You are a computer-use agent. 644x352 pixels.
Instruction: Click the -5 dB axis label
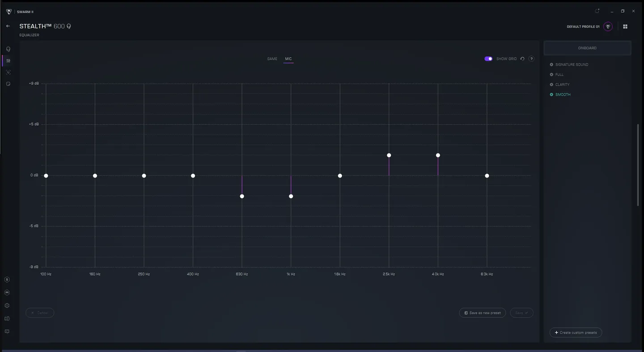34,226
